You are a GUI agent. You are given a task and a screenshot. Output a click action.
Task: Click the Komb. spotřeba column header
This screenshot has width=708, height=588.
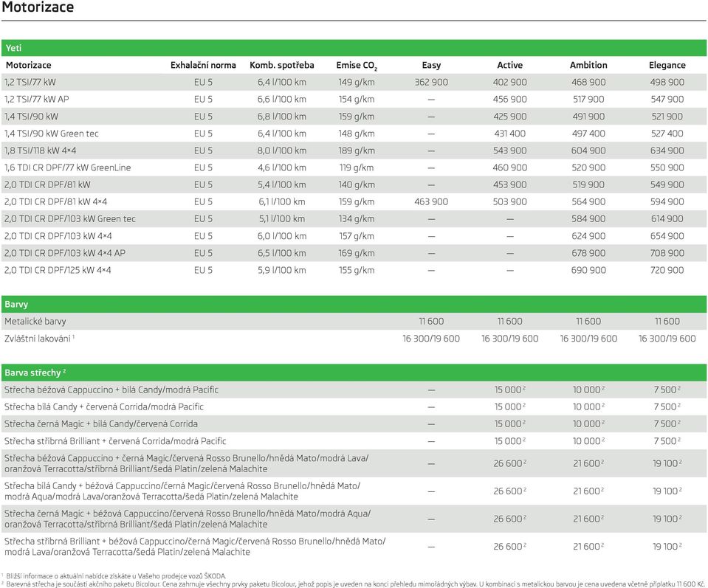coord(282,65)
